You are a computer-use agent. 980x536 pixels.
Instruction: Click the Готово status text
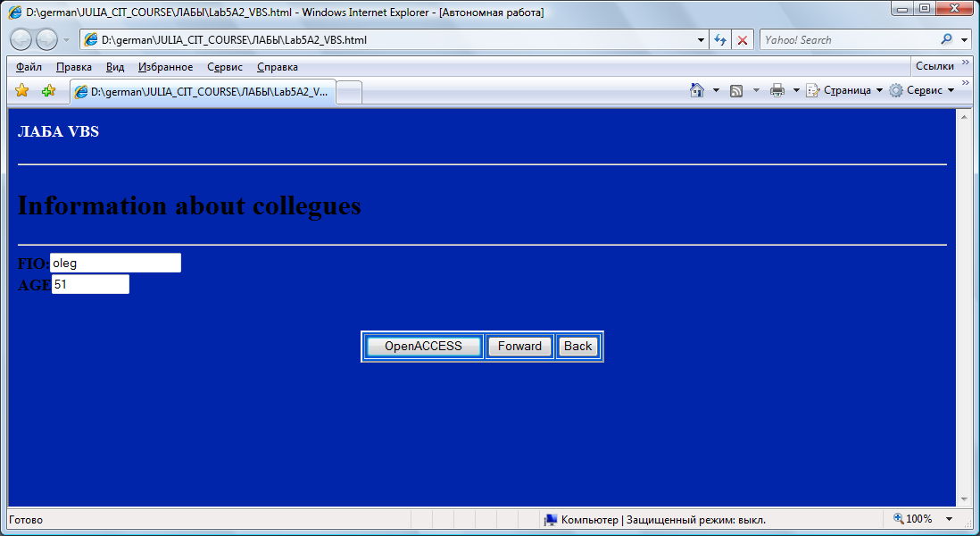(x=26, y=520)
